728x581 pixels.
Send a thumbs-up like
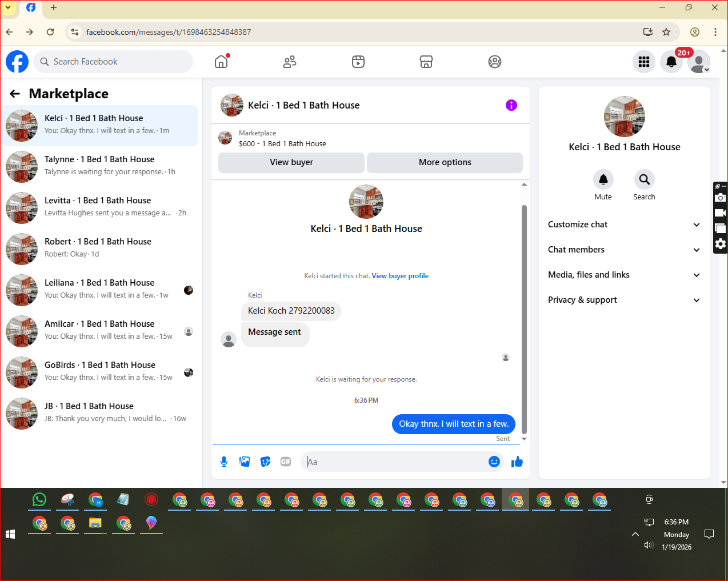(x=517, y=462)
